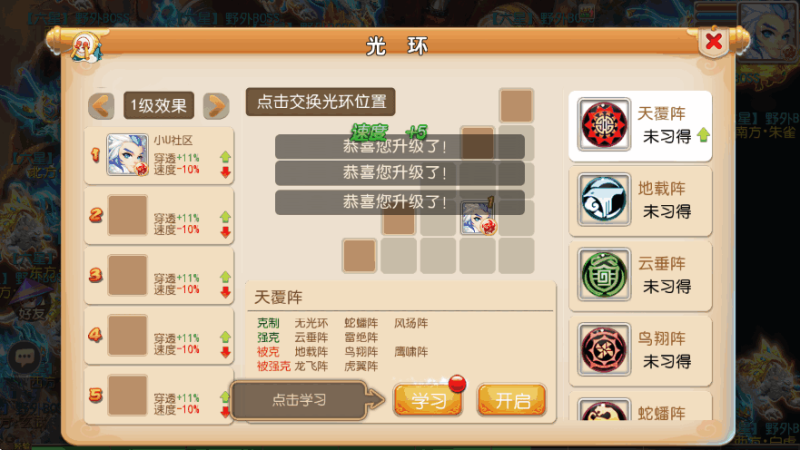Select the 地载阵 formation icon
The height and width of the screenshot is (450, 800).
coord(604,199)
